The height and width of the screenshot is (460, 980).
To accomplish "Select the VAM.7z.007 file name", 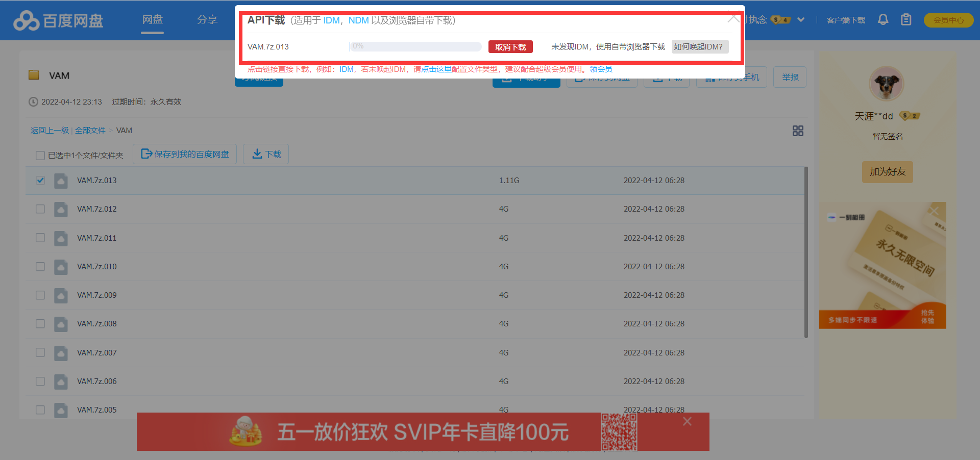I will tap(97, 353).
